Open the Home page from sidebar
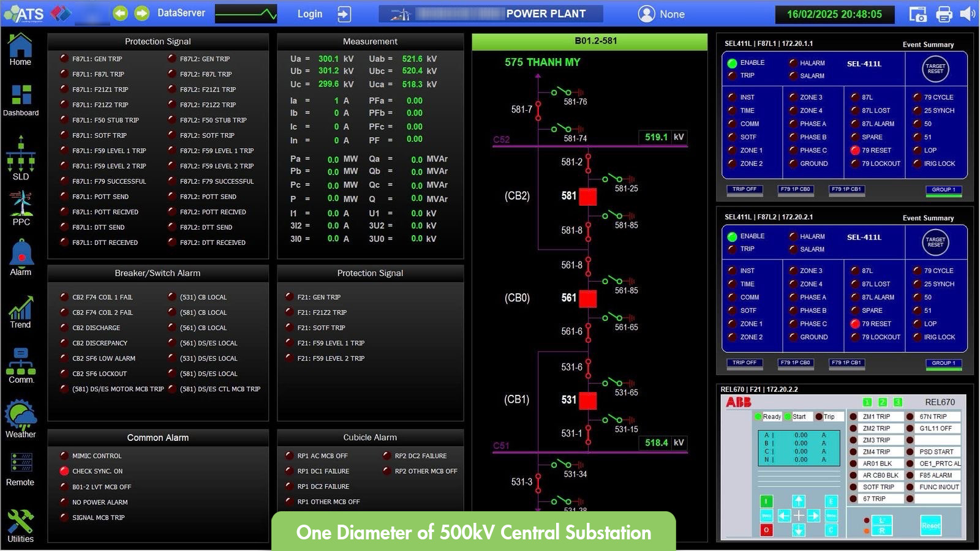Screen dimensions: 980x551 click(x=20, y=49)
